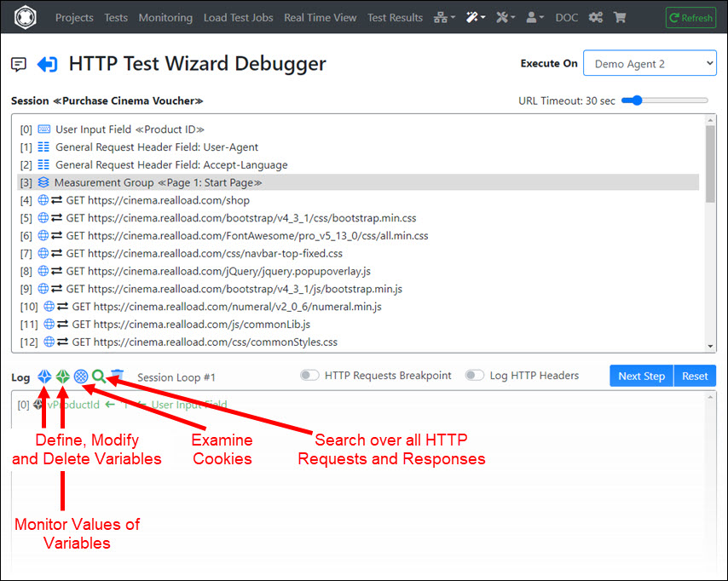
Task: Click the Next Step button
Action: pos(641,376)
